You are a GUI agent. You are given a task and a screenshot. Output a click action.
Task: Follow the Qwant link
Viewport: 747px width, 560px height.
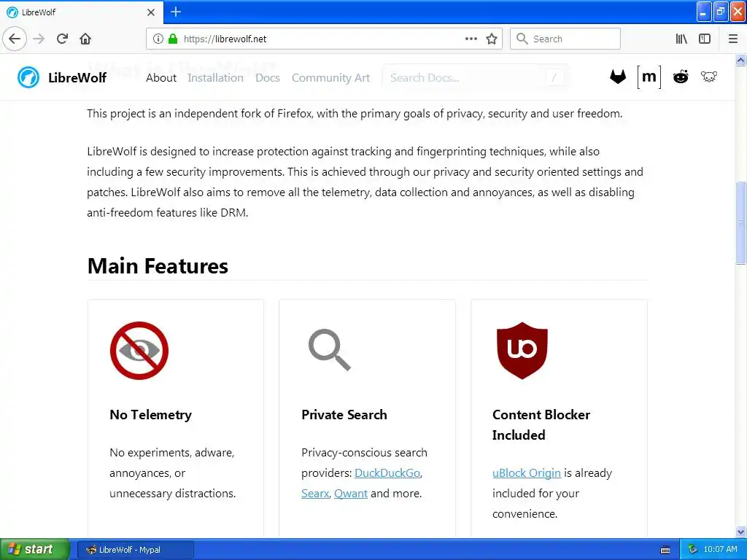pyautogui.click(x=351, y=494)
